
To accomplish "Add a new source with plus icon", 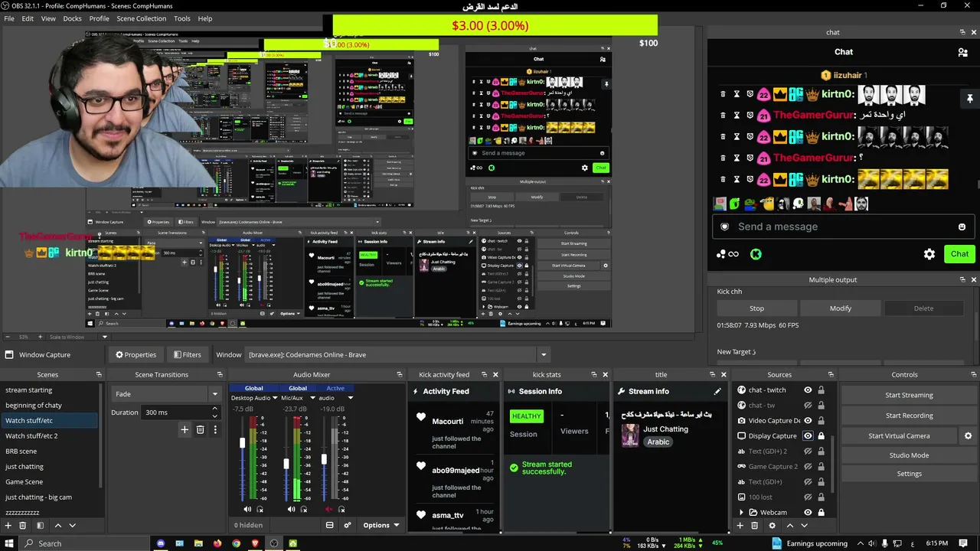I will pyautogui.click(x=740, y=526).
